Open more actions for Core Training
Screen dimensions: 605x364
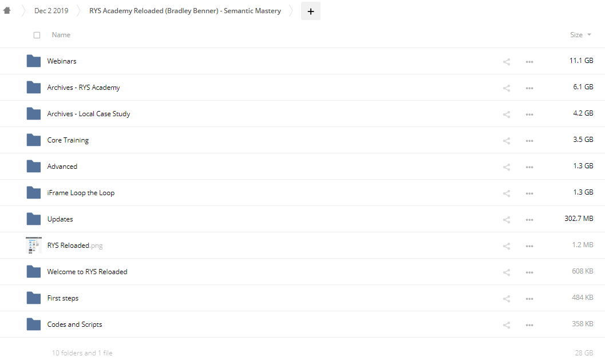[x=529, y=140]
